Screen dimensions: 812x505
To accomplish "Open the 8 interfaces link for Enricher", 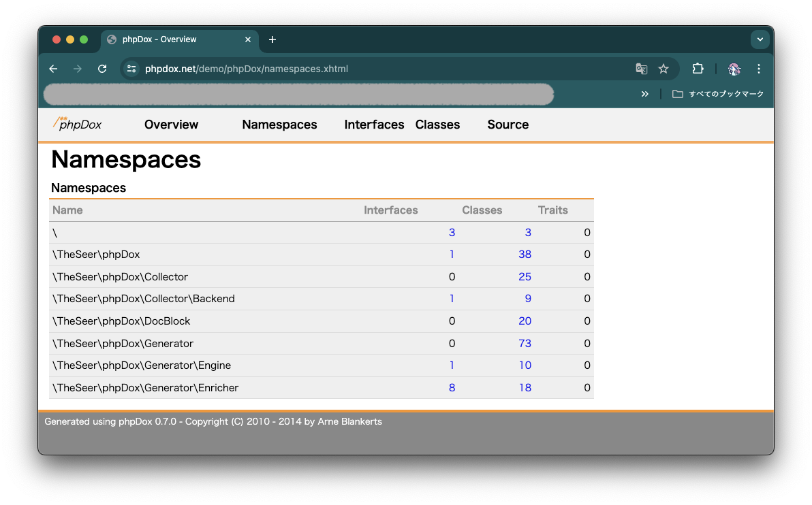I will click(x=452, y=387).
